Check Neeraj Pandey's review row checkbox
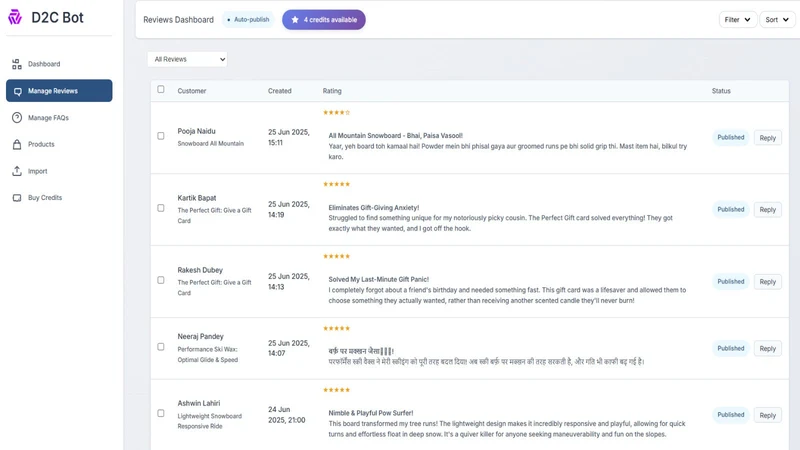Viewport: 800px width, 450px height. [x=161, y=347]
